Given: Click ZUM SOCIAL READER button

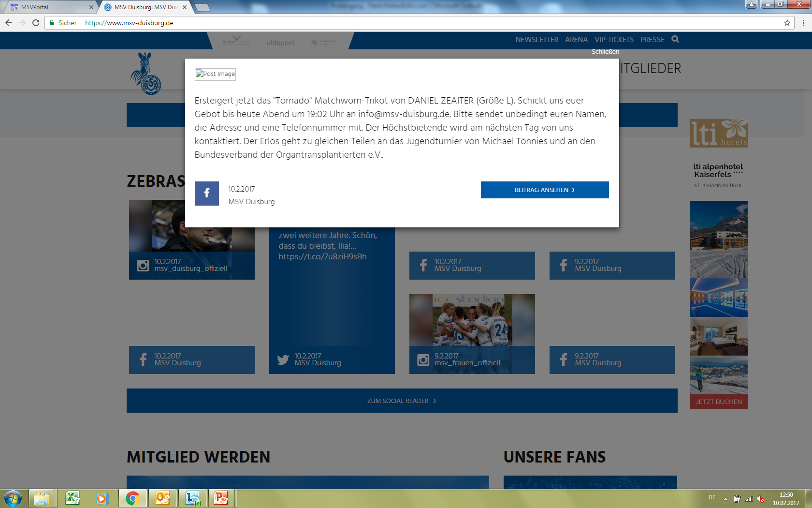Looking at the screenshot, I should pos(402,401).
